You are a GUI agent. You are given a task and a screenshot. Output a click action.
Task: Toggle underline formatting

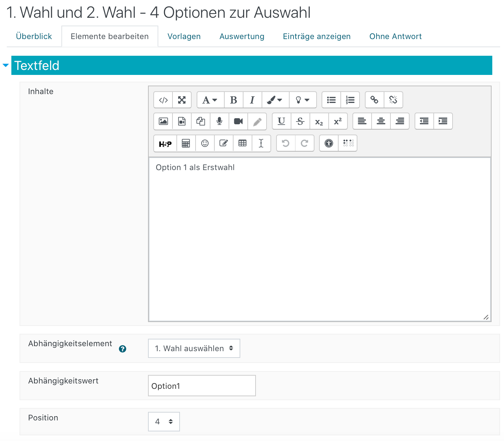(x=281, y=121)
